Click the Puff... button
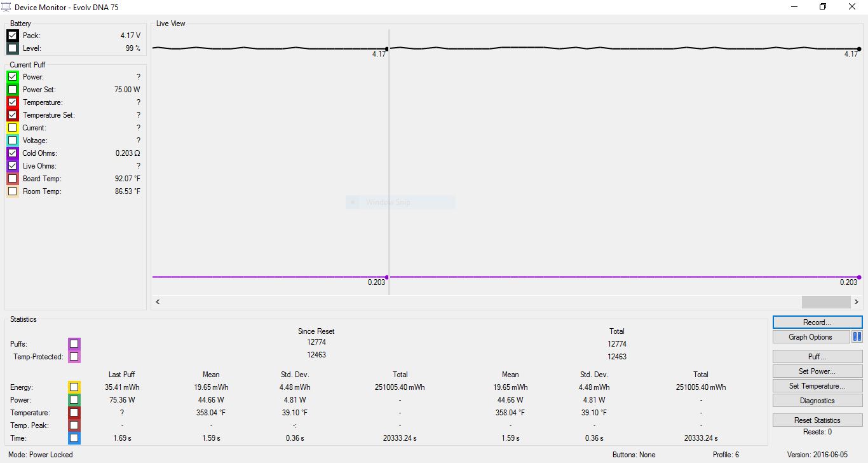Viewport: 868px width, 463px height. click(817, 357)
